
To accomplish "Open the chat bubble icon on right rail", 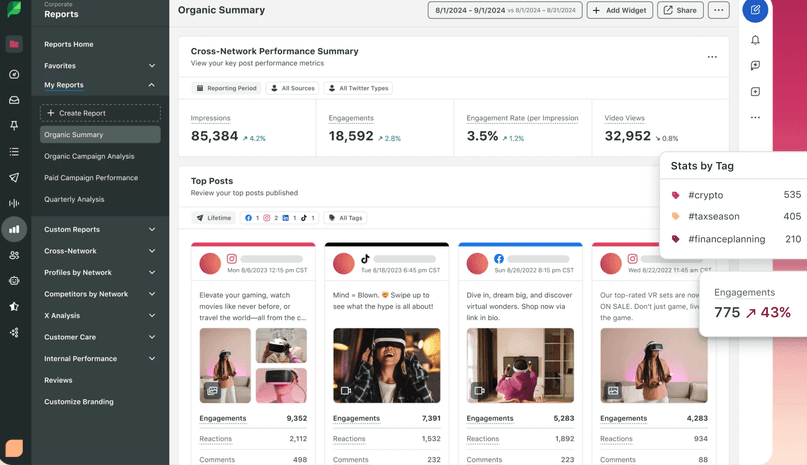I will 755,65.
